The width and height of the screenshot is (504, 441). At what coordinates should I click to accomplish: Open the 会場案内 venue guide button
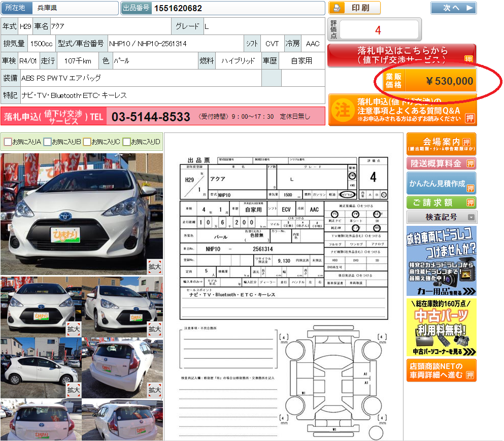pos(441,144)
